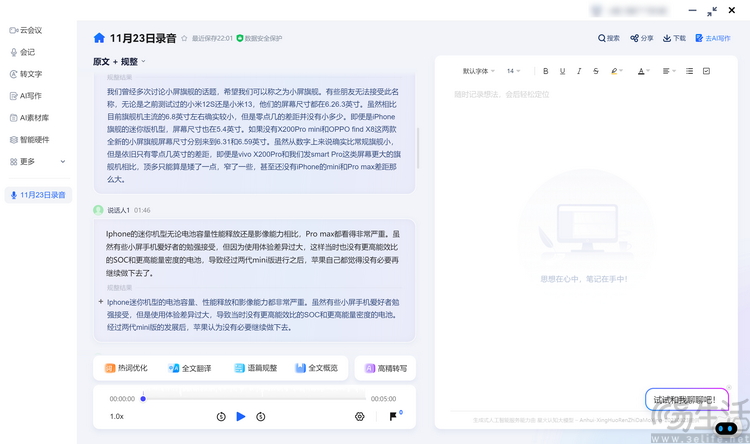Open the font color picker
Viewport: 750px width, 444px height.
pos(644,71)
